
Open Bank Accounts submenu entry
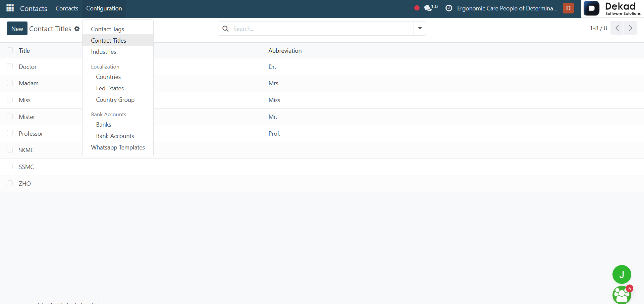[118, 136]
